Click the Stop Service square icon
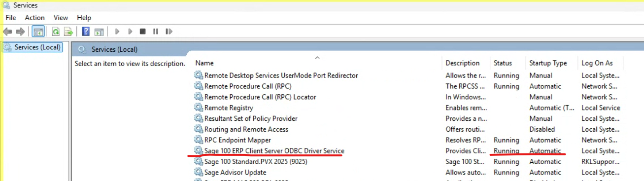The image size is (644, 181). 142,32
